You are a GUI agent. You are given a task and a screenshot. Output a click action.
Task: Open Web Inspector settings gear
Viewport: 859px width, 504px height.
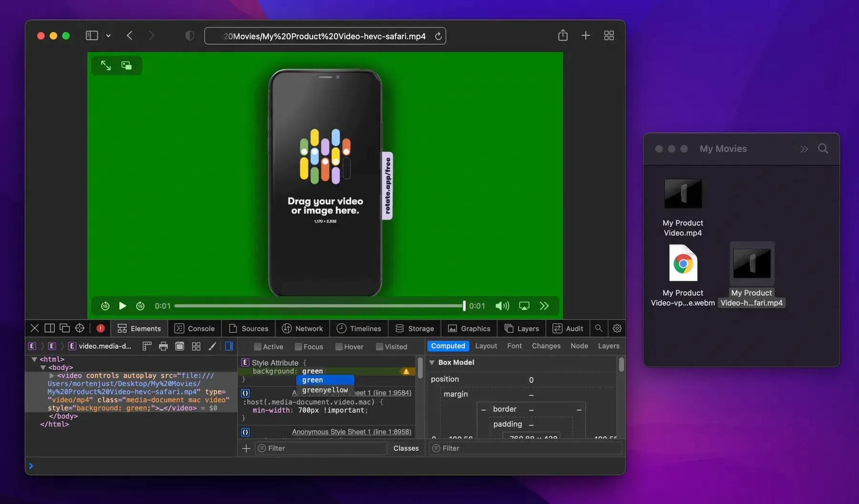click(x=617, y=328)
